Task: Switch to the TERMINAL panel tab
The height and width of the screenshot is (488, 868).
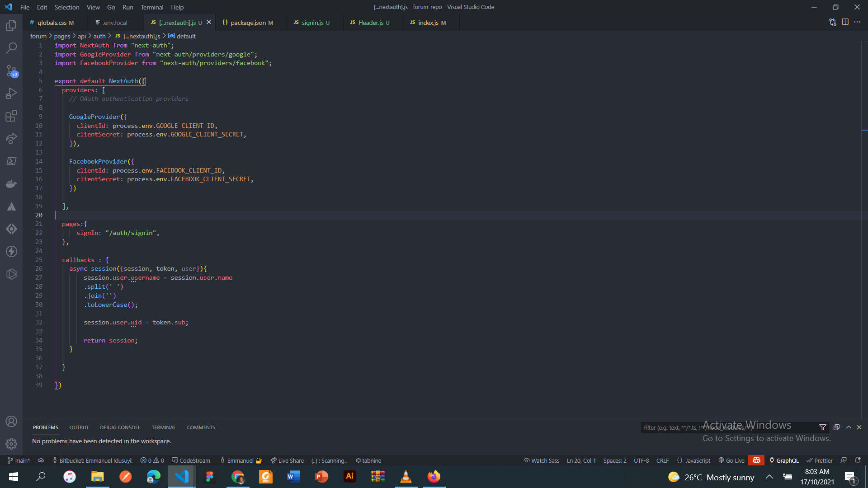Action: click(163, 427)
